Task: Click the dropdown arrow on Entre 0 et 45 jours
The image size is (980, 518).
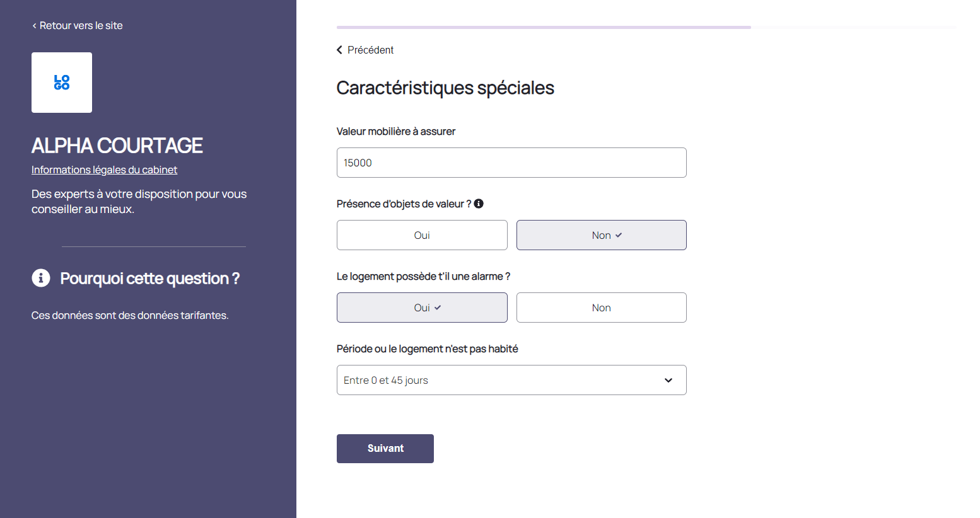Action: 668,380
